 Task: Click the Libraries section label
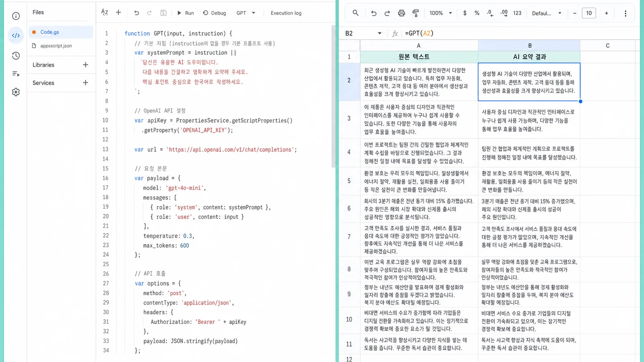pos(43,65)
